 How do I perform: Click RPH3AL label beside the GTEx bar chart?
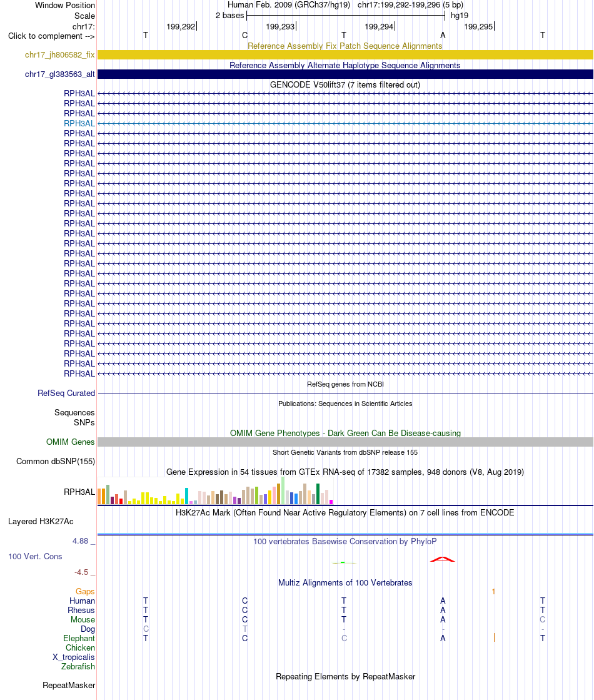point(79,492)
